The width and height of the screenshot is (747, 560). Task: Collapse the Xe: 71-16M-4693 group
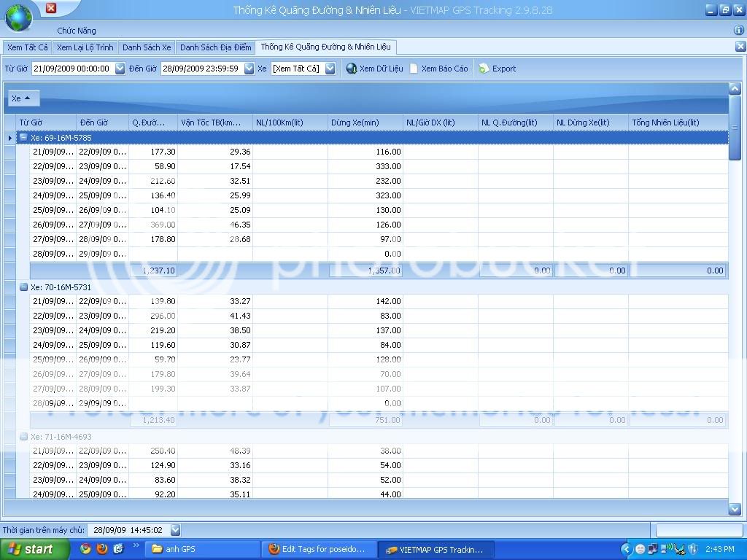[23, 437]
